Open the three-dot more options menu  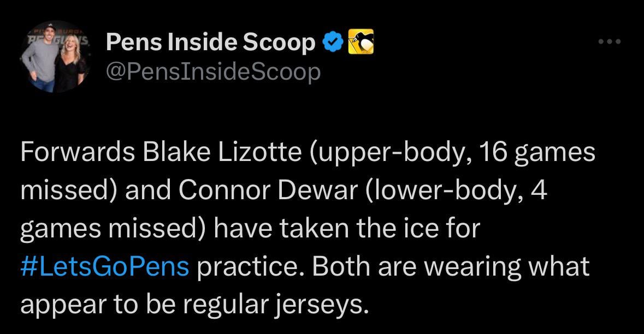tap(609, 42)
